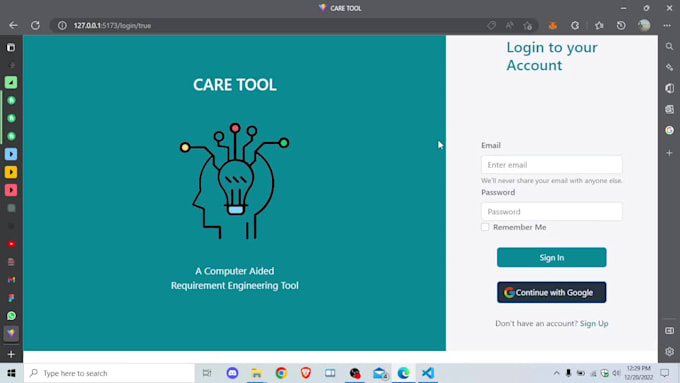This screenshot has width=680, height=383.
Task: Open Edge Settings and more menu
Action: tap(667, 26)
